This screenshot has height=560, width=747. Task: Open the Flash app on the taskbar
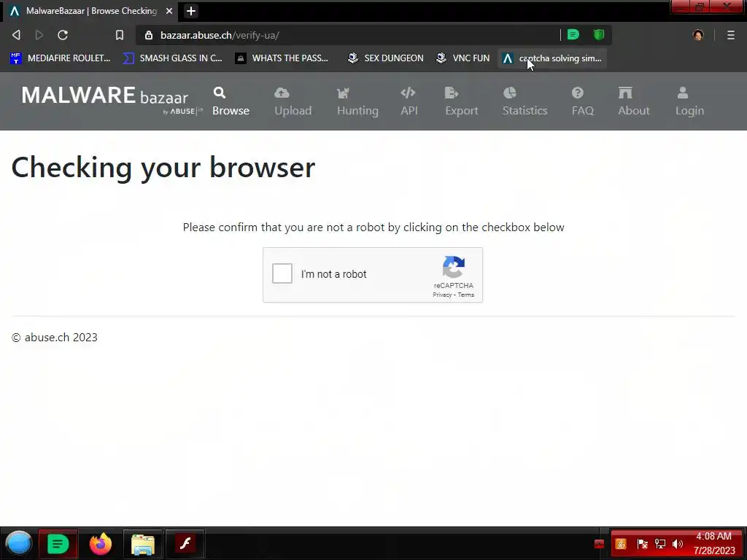pos(185,543)
